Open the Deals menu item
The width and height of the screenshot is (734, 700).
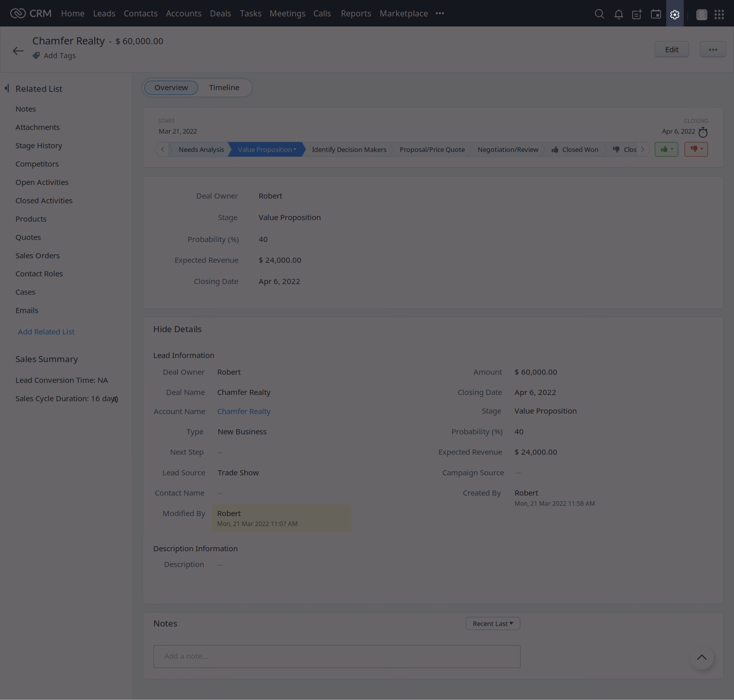220,13
